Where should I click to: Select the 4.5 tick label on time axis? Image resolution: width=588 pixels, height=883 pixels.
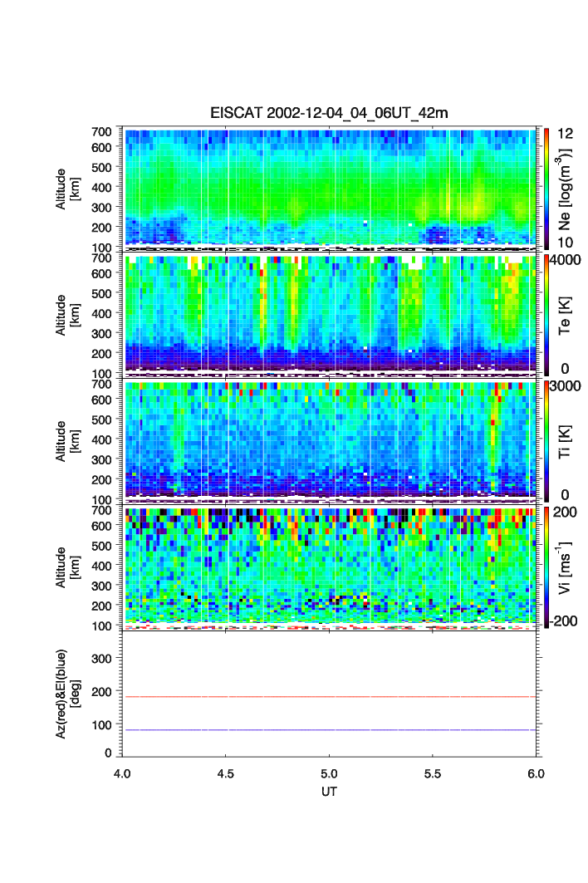tap(226, 773)
